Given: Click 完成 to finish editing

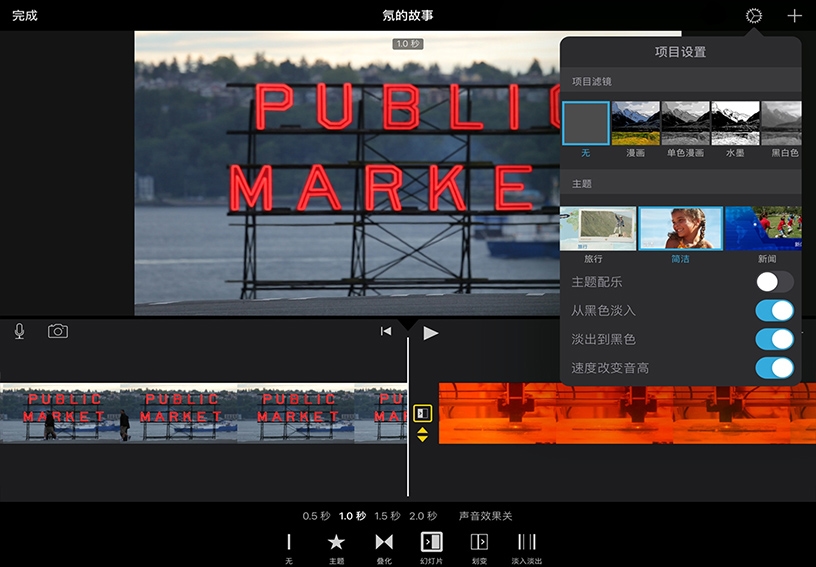Looking at the screenshot, I should [x=25, y=16].
